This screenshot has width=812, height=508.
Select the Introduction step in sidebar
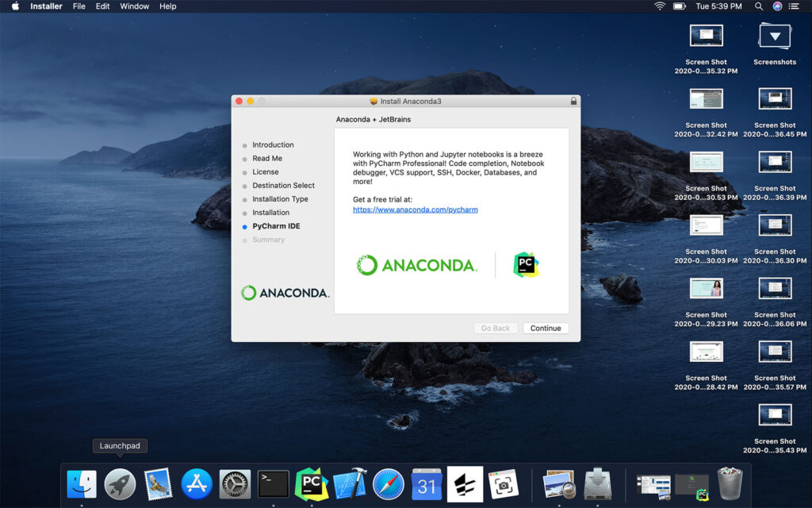(273, 144)
